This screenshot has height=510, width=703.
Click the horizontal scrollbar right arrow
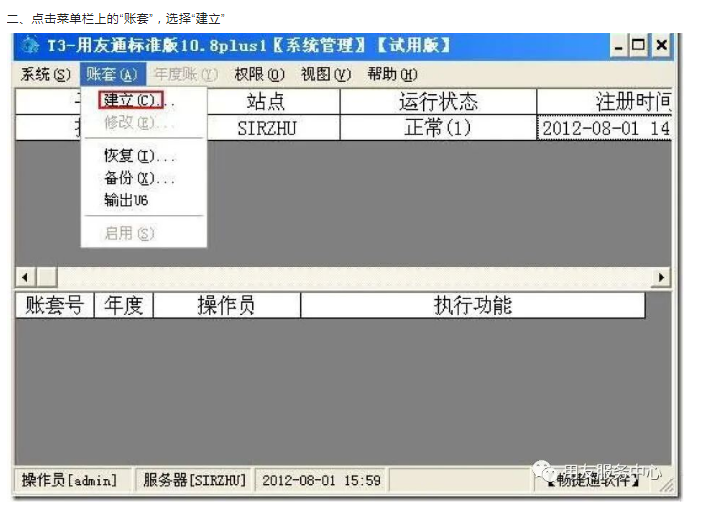click(661, 277)
